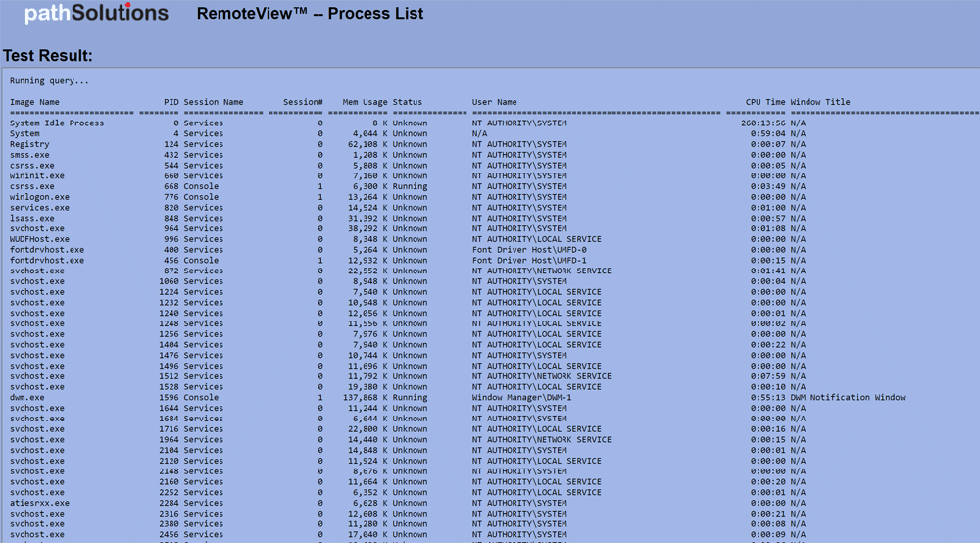
Task: Click the RemoteView Process List title
Action: (x=310, y=14)
